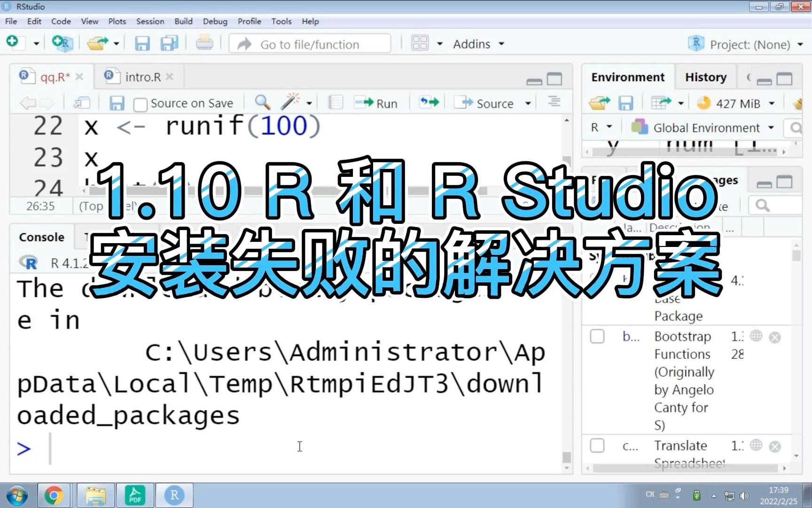
Task: Print the current file
Action: click(204, 44)
